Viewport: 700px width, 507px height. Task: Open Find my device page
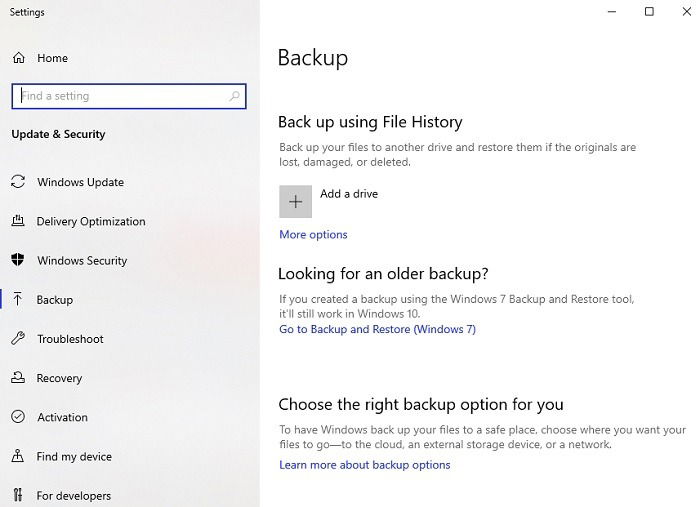pos(74,457)
